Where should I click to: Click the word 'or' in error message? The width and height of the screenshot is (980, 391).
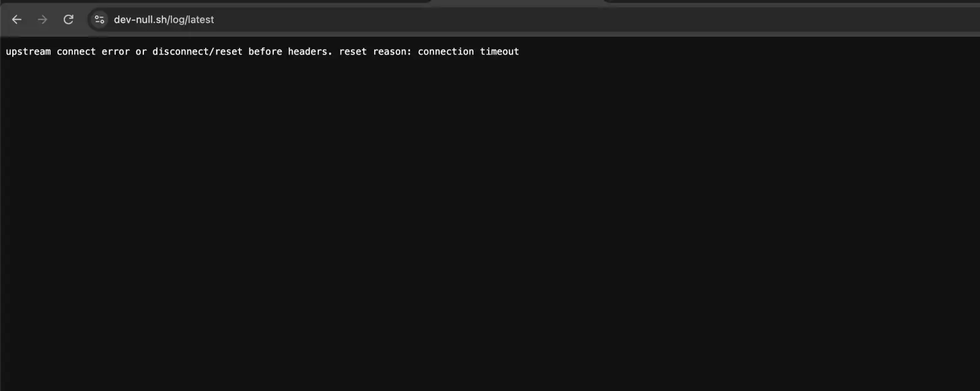[141, 51]
